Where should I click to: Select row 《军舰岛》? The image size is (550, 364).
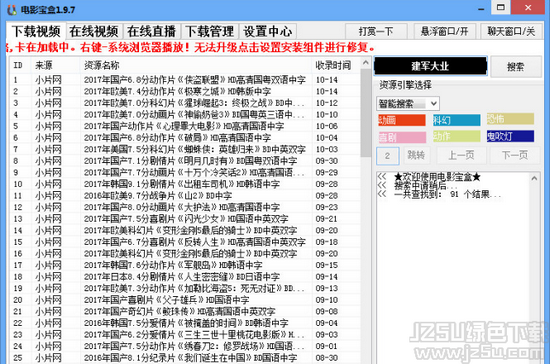coord(185,265)
